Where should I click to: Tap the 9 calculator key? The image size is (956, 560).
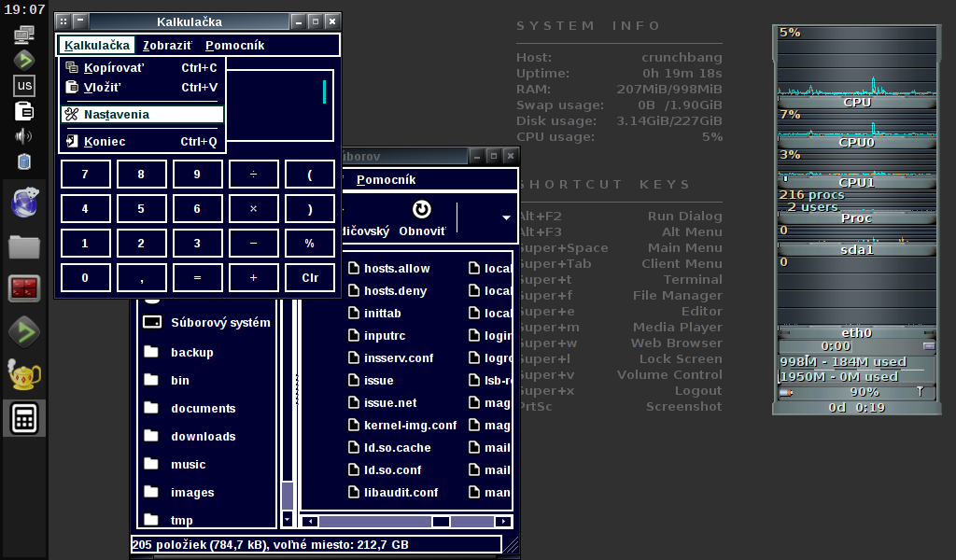click(x=198, y=175)
